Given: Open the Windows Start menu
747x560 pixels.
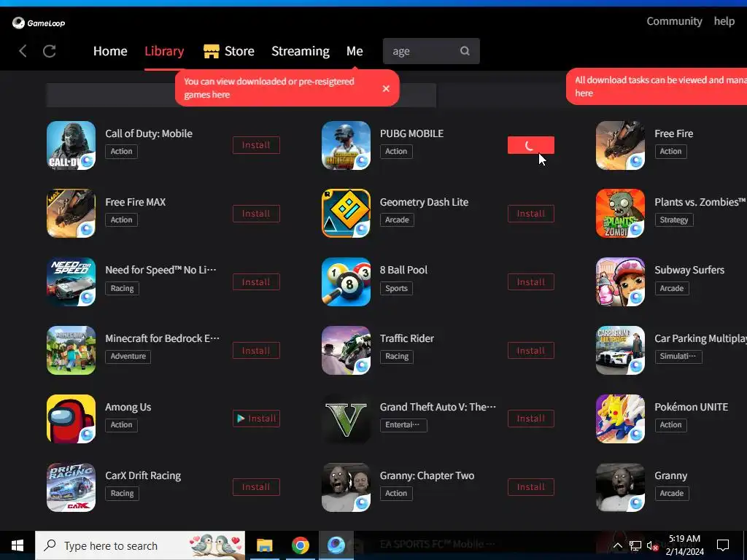Looking at the screenshot, I should pyautogui.click(x=18, y=545).
